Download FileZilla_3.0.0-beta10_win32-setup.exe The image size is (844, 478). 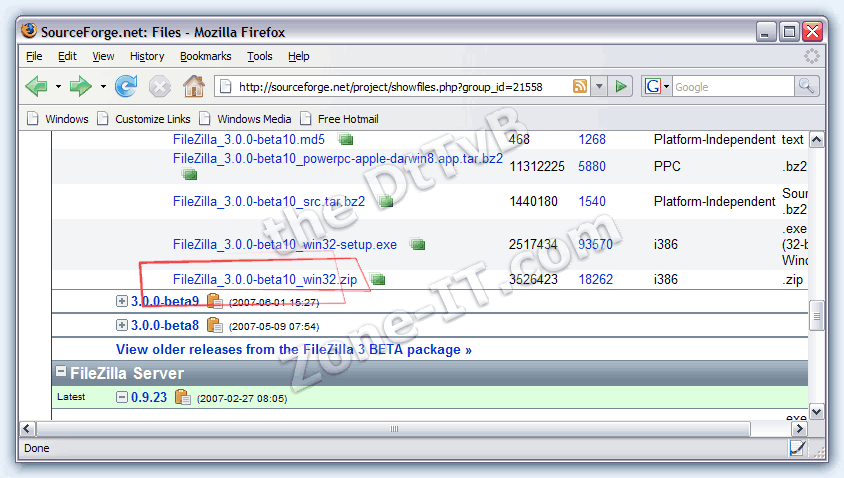click(285, 244)
